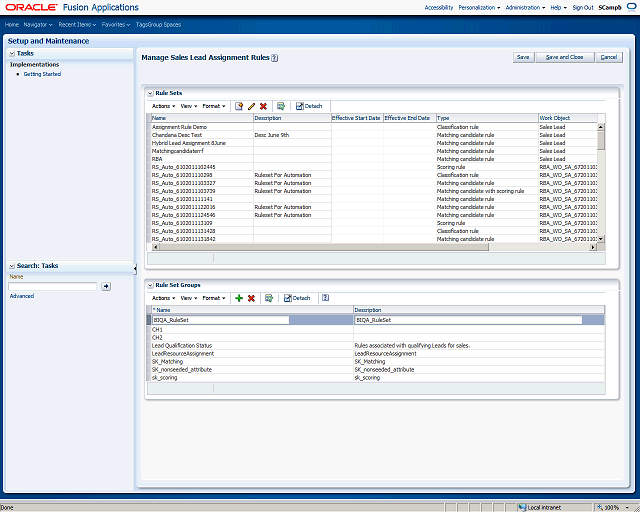Click the Accessibility link

pos(439,7)
